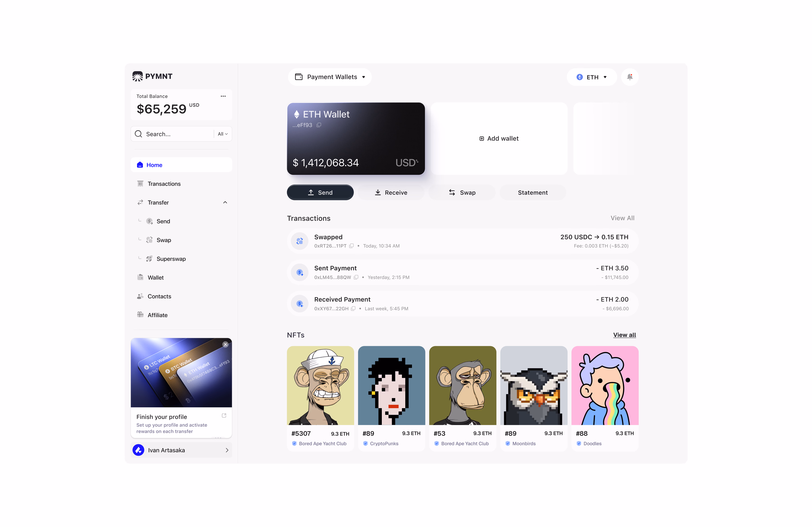Screen dimensions: 812x527
Task: Copy the Swapped transaction hash
Action: (351, 246)
